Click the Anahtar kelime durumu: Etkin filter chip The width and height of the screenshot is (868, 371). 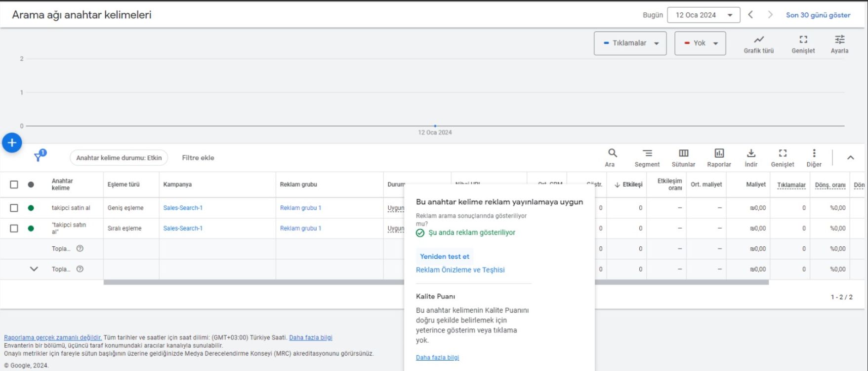(x=119, y=158)
